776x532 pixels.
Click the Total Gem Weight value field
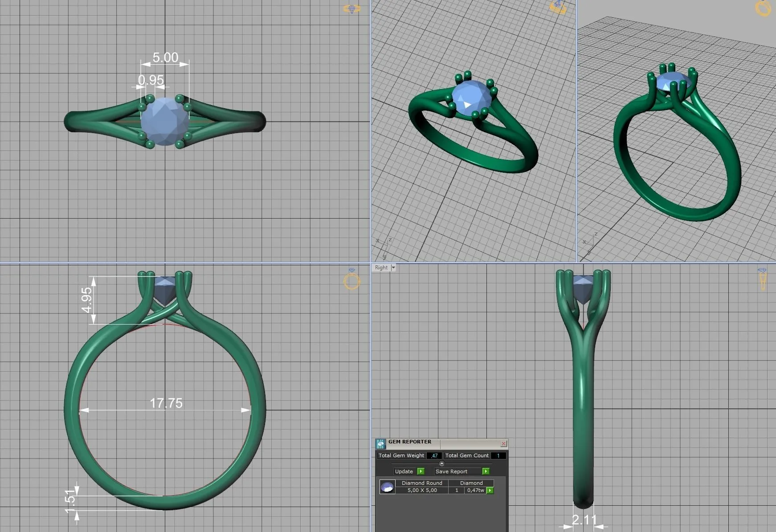tap(434, 455)
